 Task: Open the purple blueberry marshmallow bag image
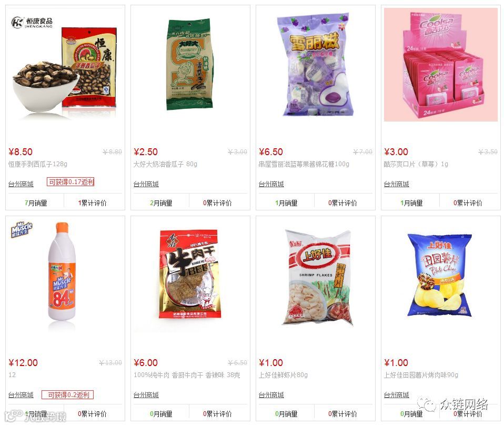tap(315, 64)
